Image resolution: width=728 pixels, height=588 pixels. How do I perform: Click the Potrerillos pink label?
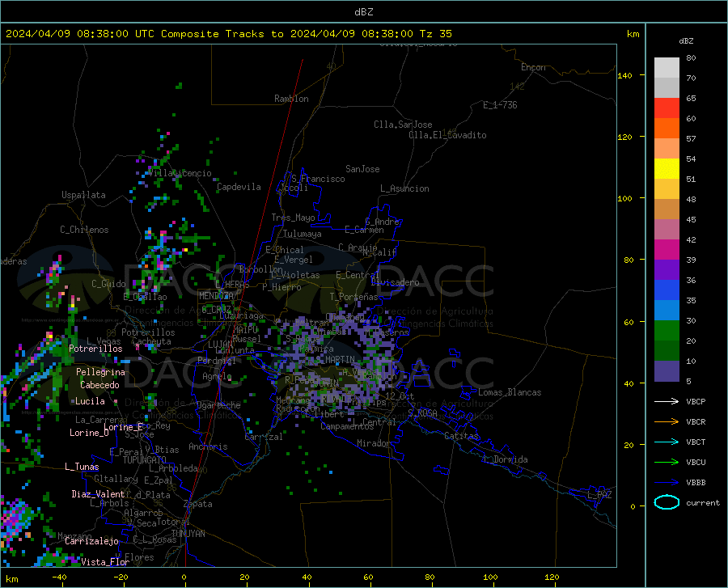pyautogui.click(x=95, y=349)
